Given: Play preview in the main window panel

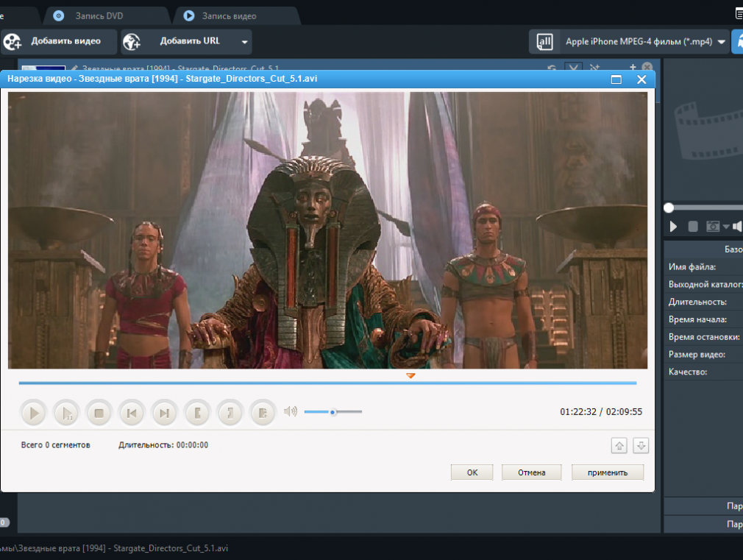Looking at the screenshot, I should [673, 227].
